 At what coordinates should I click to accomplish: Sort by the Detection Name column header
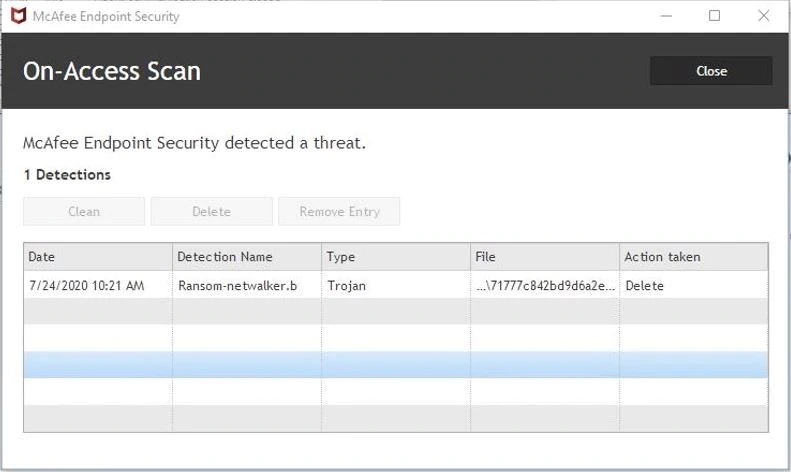pyautogui.click(x=247, y=257)
